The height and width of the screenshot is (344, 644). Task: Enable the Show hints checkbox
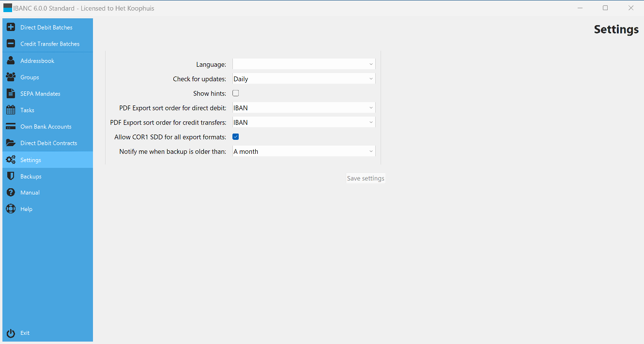click(236, 93)
